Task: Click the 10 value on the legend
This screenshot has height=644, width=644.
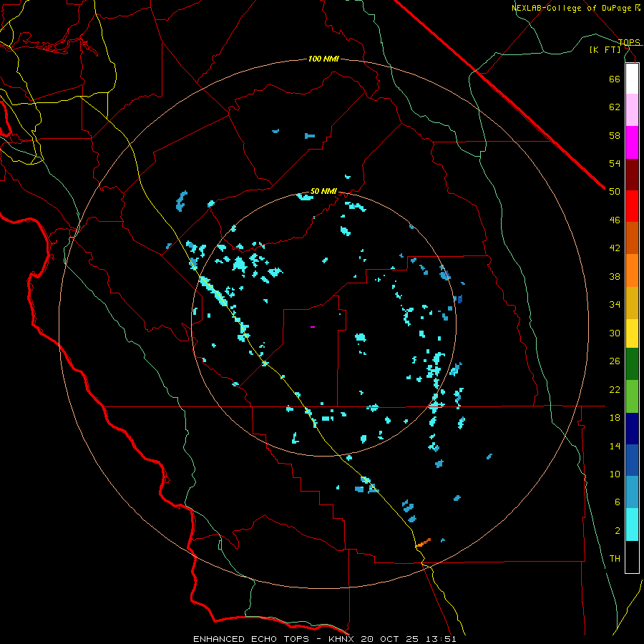Action: [x=615, y=474]
